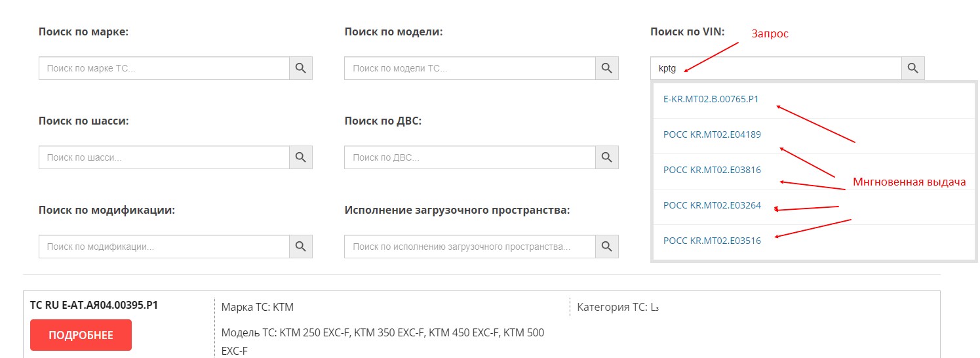Focus the 'Поиск по шасси' input field

pyautogui.click(x=164, y=157)
